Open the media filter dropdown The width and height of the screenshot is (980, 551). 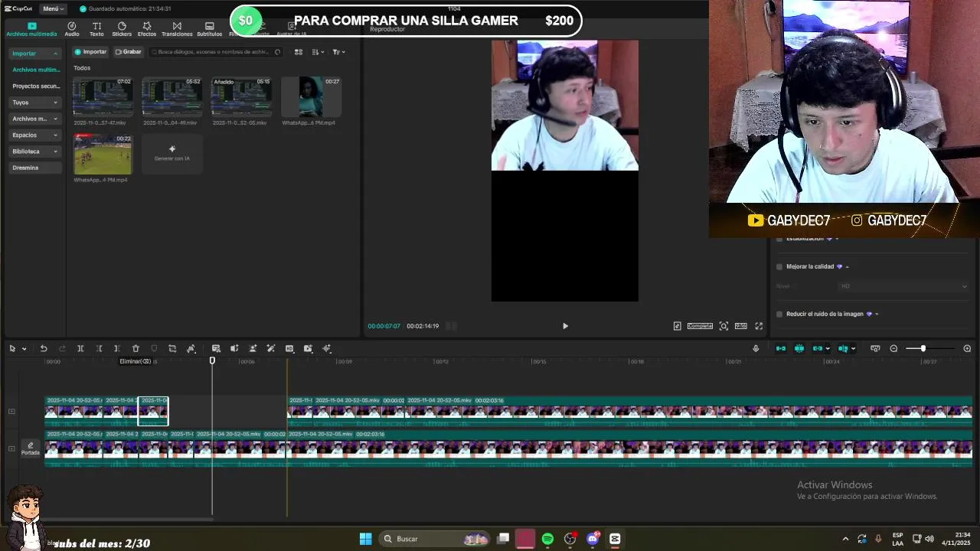(x=338, y=52)
